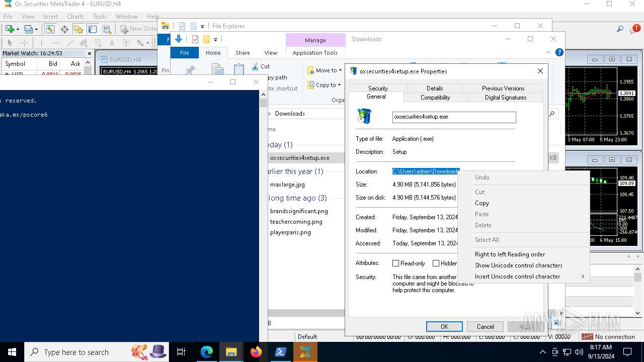Viewport: 644px width, 362px height.
Task: Toggle the Navigator folder-star icon
Action: pyautogui.click(x=78, y=29)
